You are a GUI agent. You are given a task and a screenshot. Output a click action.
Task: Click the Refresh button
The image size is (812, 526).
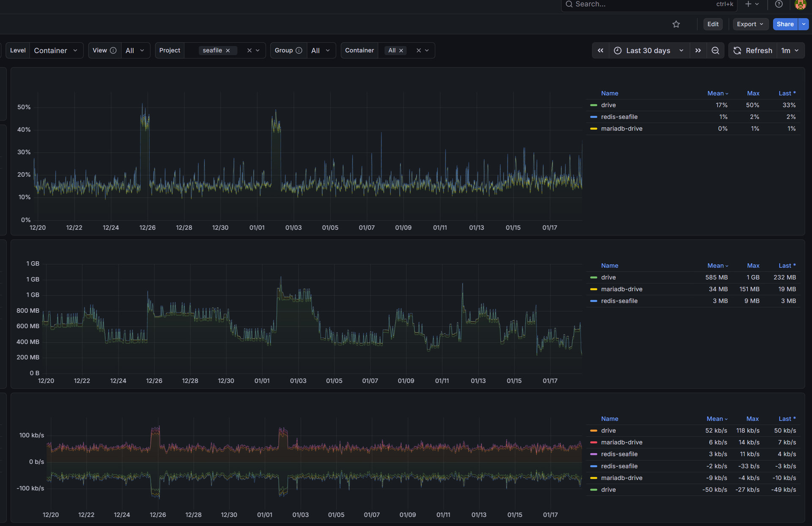753,50
